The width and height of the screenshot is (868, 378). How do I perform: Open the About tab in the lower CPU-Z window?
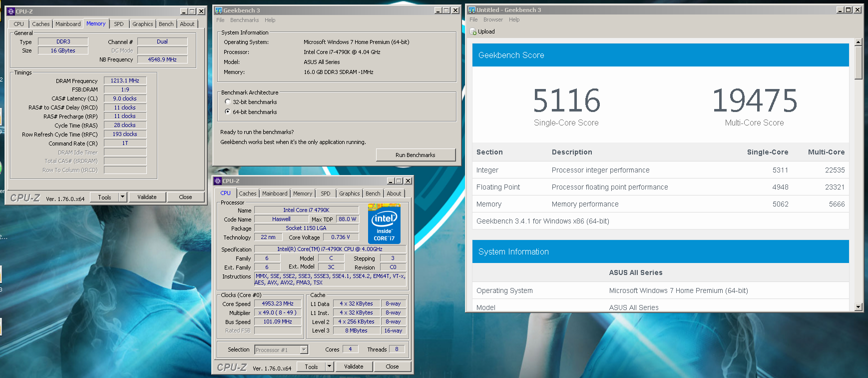pos(394,193)
